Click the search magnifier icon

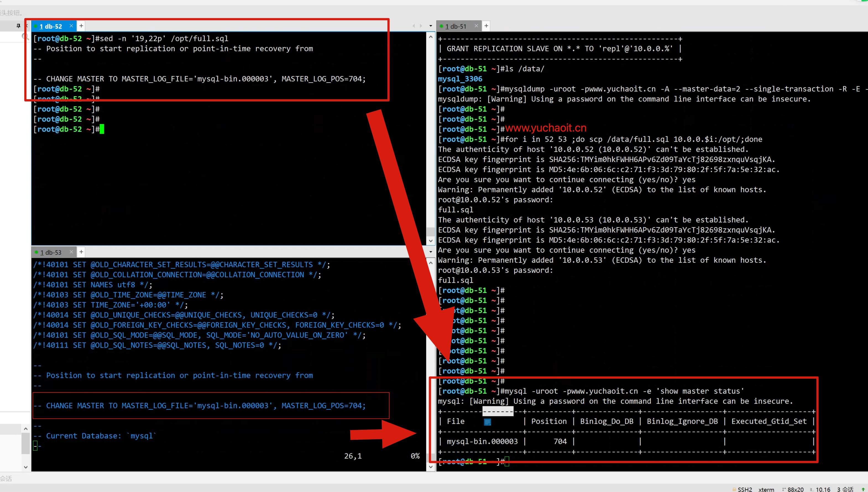(x=25, y=36)
